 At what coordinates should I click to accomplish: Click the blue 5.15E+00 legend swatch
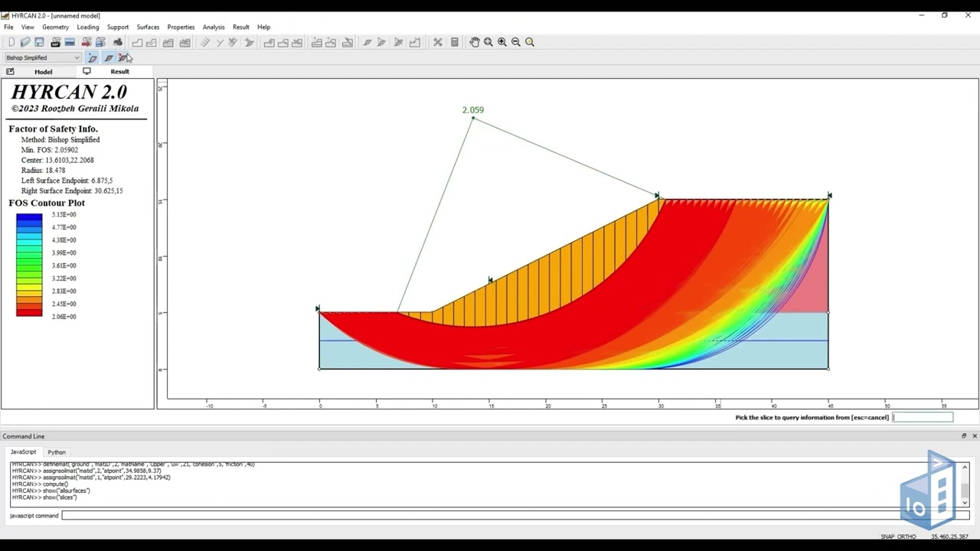tap(29, 217)
